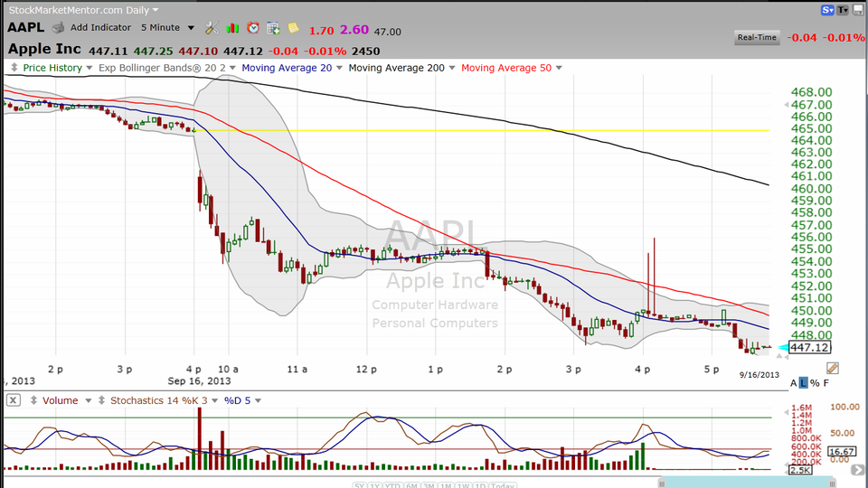Click the volume figure 2450
868x488 pixels.
365,51
